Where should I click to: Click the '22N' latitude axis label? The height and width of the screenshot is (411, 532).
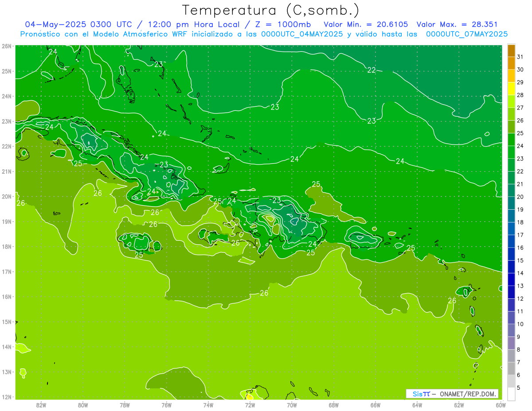7,146
